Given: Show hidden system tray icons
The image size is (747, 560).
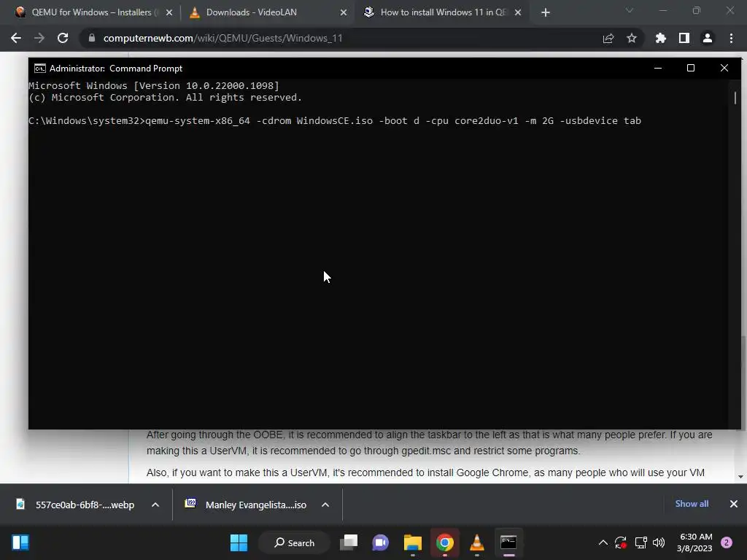Looking at the screenshot, I should click(x=603, y=542).
